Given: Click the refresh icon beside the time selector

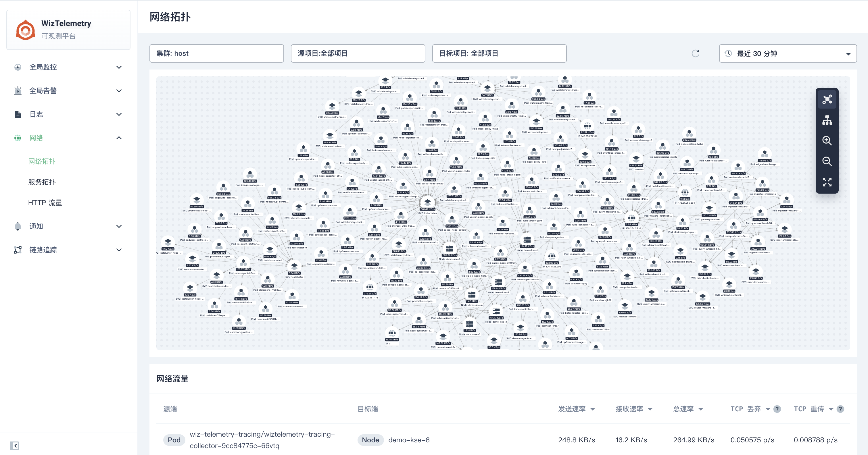Looking at the screenshot, I should coord(696,53).
